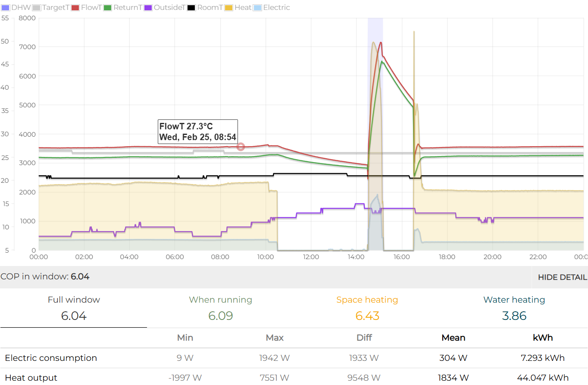Click the OutsideT purple legend swatch

click(148, 7)
